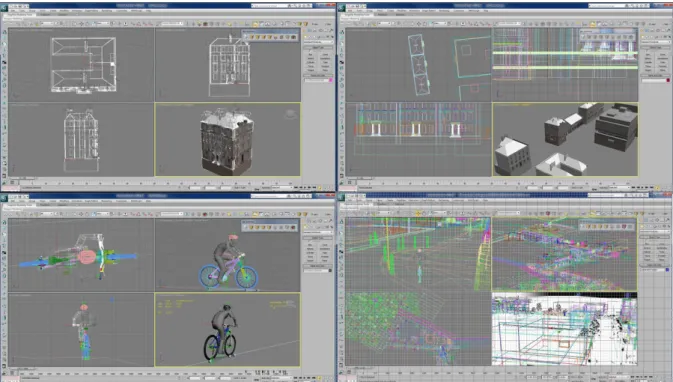Click the application logo in the city wireframe window
Screen dimensions: 673x382
(x=342, y=198)
